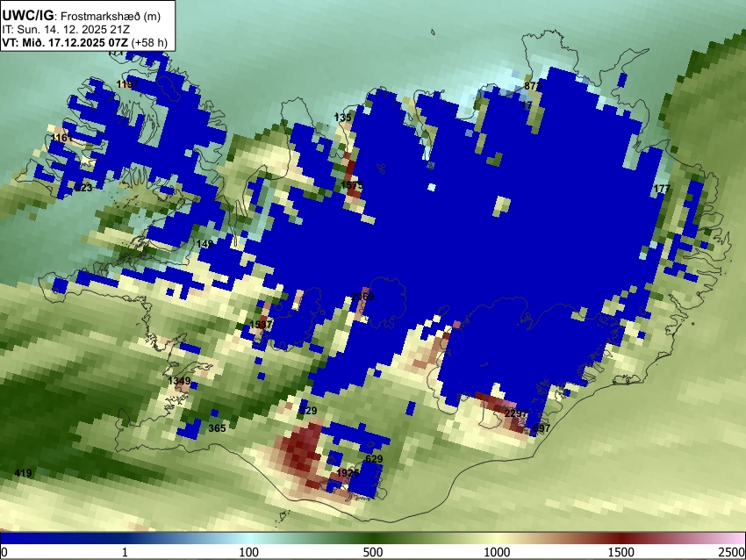Click the 365 value on the map
The image size is (746, 560).
click(217, 428)
